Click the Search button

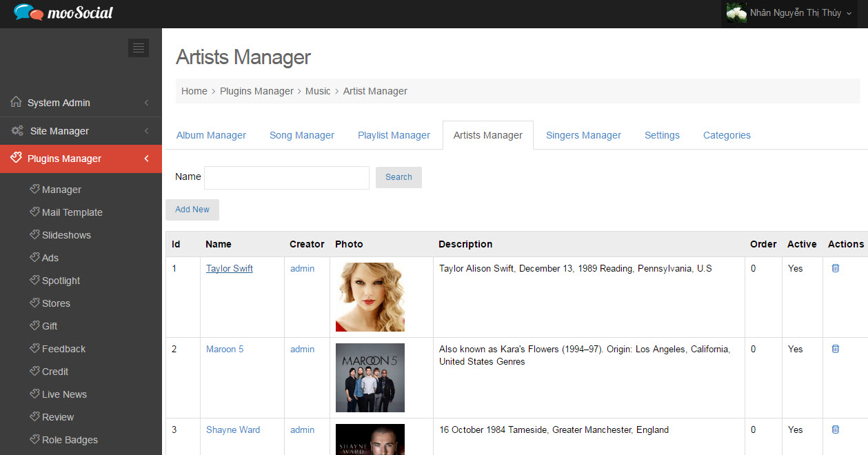[398, 177]
